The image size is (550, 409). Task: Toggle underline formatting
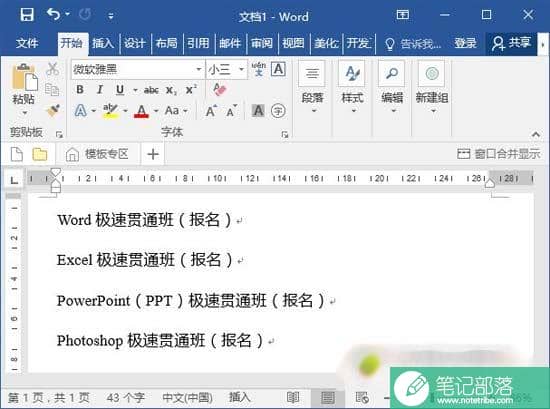tap(120, 90)
